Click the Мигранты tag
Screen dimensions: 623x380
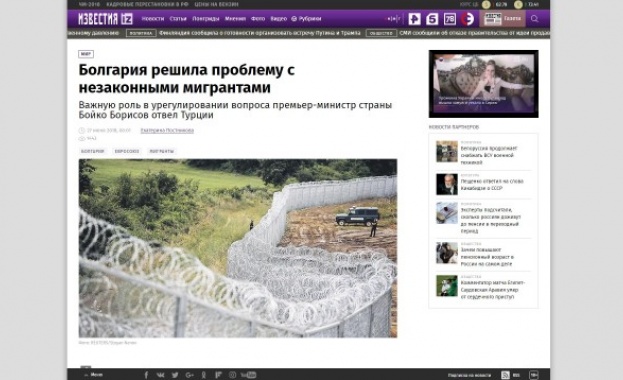point(162,151)
